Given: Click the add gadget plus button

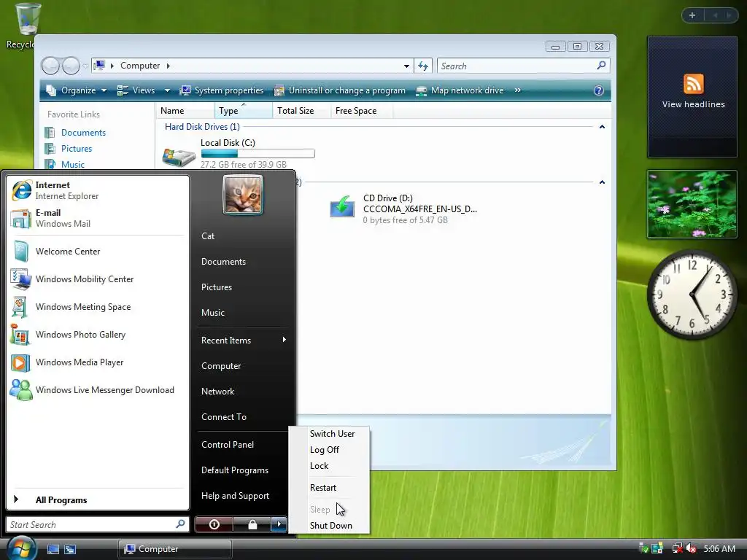Looking at the screenshot, I should [692, 15].
